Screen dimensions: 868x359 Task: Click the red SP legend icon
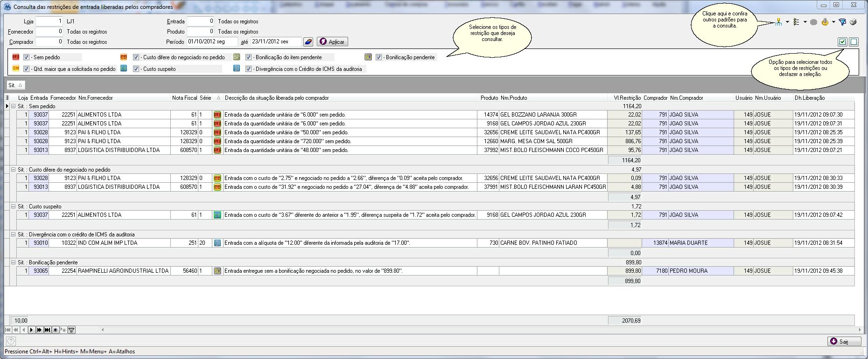[16, 57]
